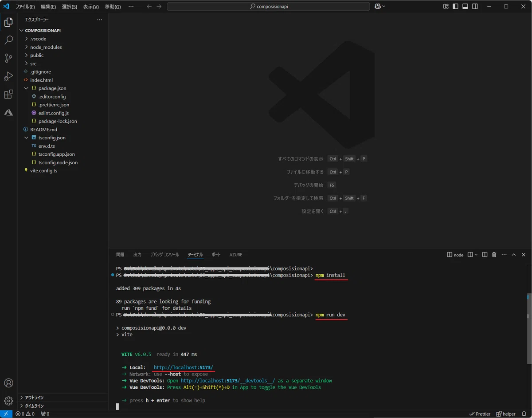Open the Customize Layout icon
This screenshot has width=532, height=418.
(446, 7)
